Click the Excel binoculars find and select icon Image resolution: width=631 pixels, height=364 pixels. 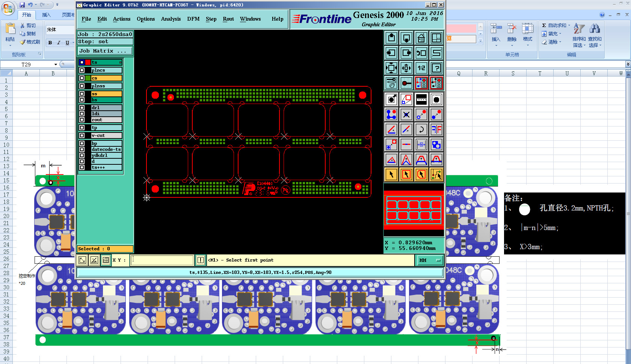[x=595, y=29]
